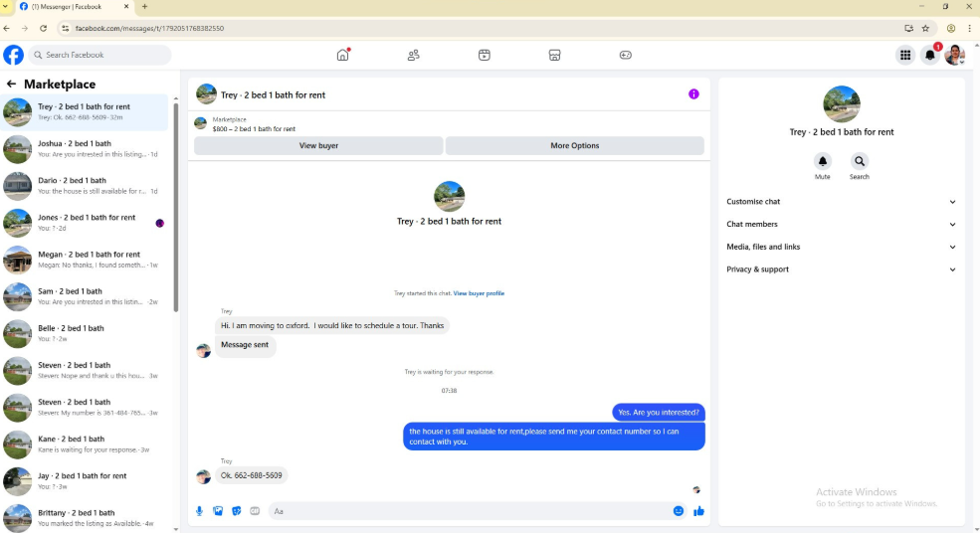Screen dimensions: 980x533
Task: Choose a GIF icon in composer
Action: pos(255,511)
